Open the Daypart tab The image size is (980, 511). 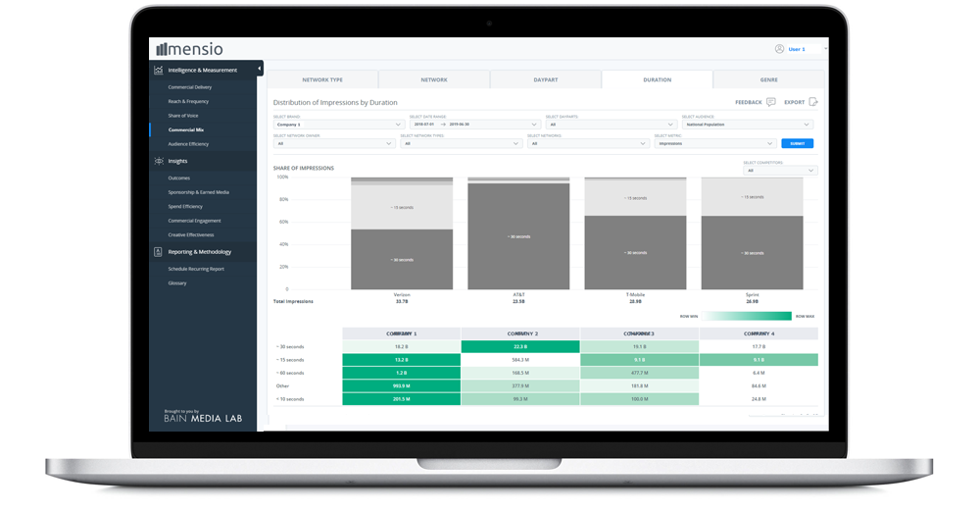tap(545, 79)
